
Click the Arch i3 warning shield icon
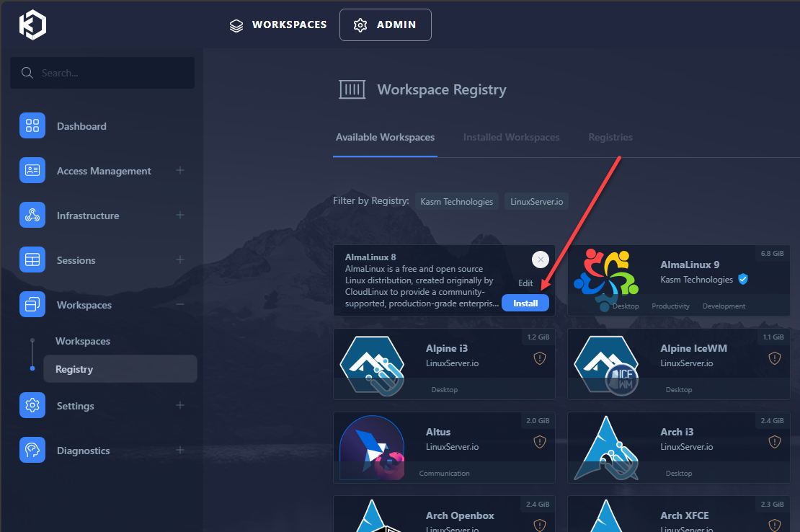(x=775, y=442)
